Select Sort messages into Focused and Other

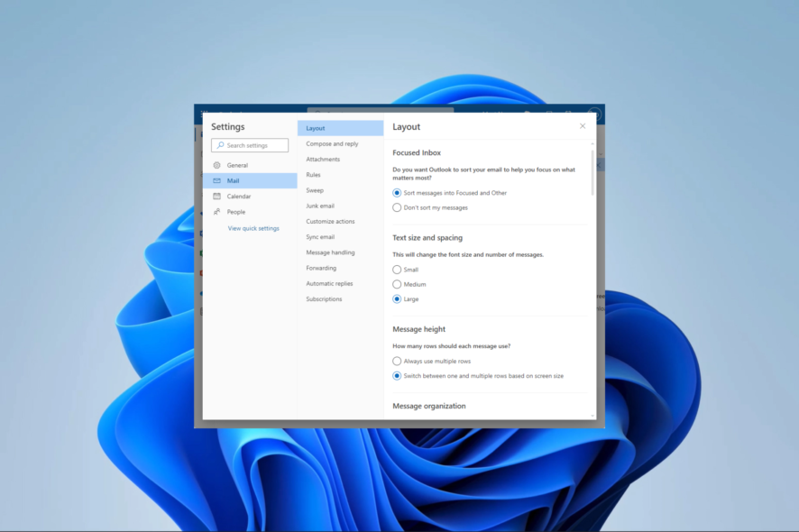pos(397,193)
